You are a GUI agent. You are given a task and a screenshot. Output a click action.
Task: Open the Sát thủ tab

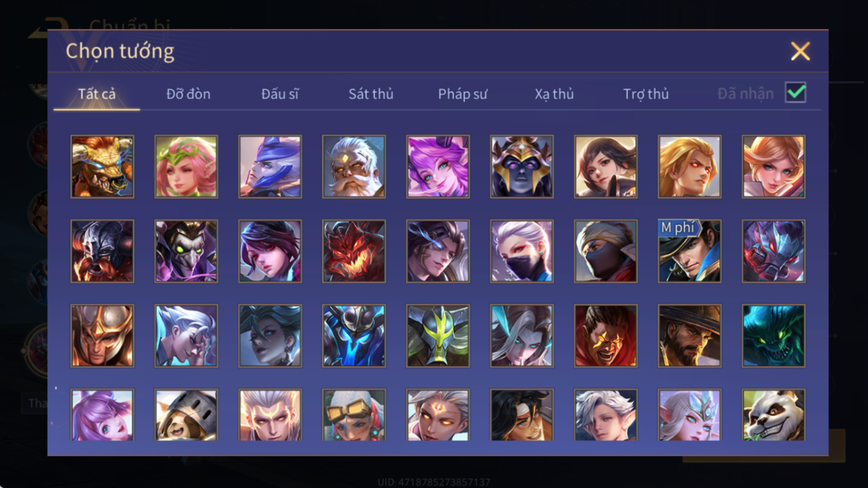[371, 94]
